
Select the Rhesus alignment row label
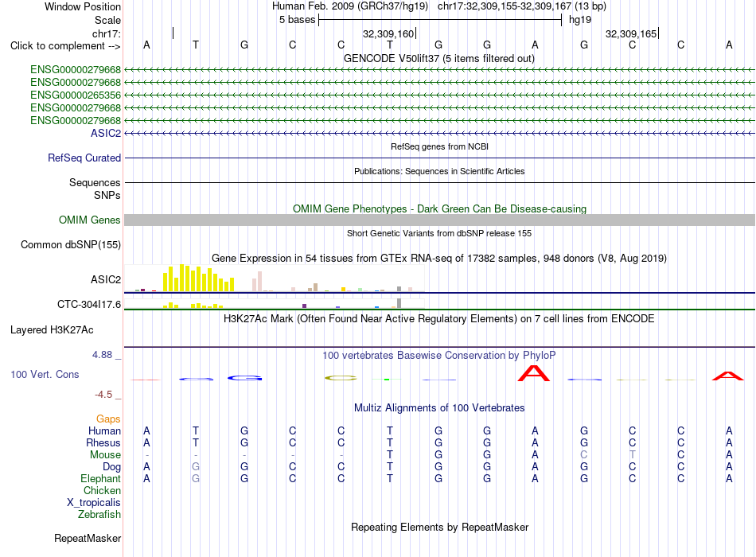(x=103, y=442)
